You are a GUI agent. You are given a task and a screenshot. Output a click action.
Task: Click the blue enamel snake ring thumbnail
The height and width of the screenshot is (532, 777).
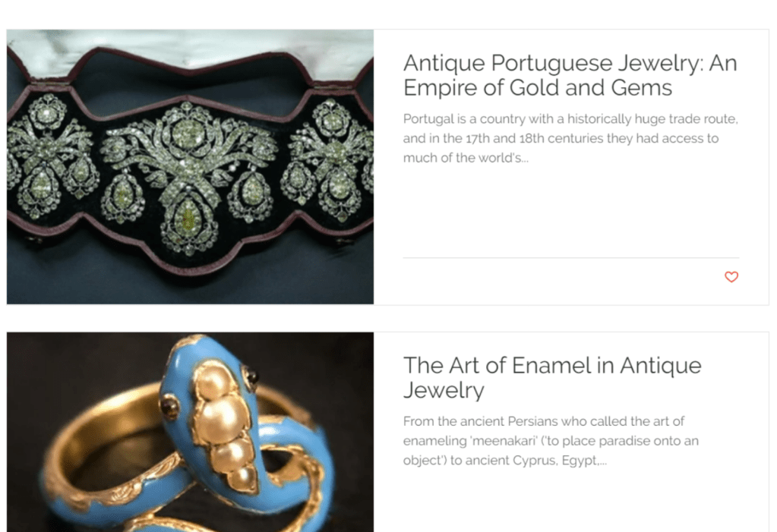191,432
